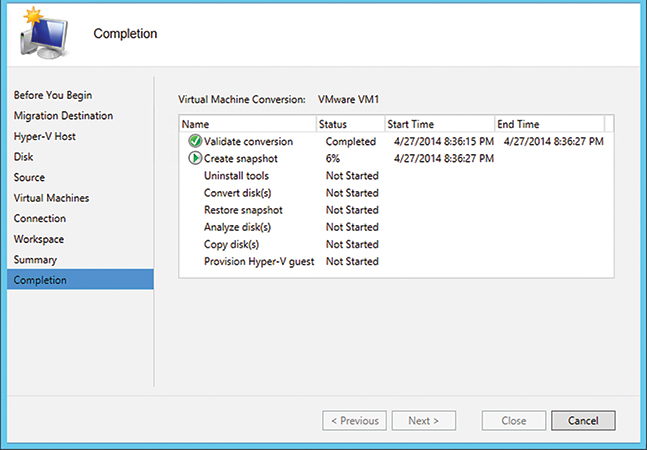The image size is (647, 450).
Task: Open the Before You Begin step
Action: (x=53, y=95)
